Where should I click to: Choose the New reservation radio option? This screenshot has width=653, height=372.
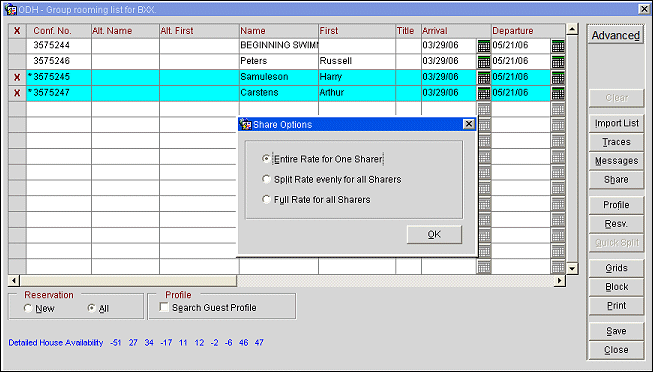tap(28, 308)
